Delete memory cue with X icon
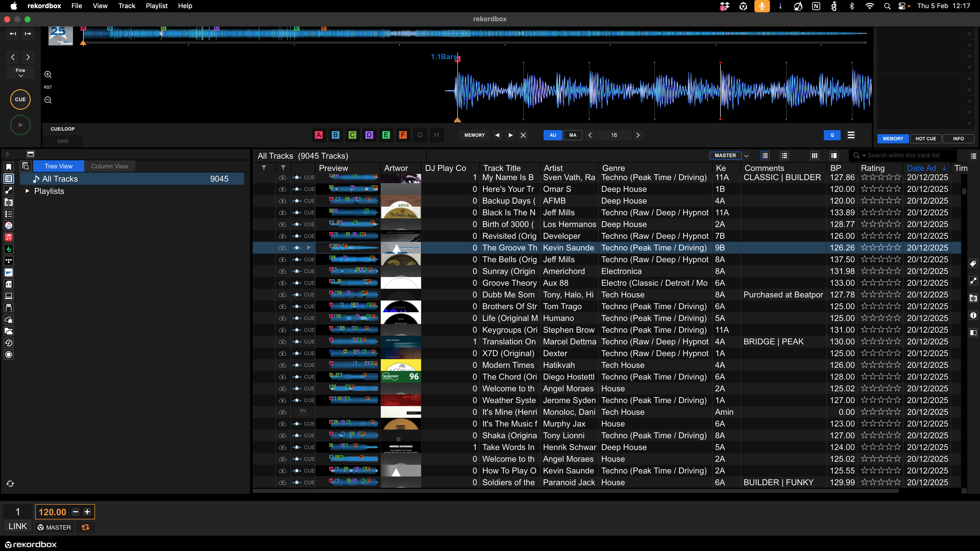 pyautogui.click(x=523, y=135)
